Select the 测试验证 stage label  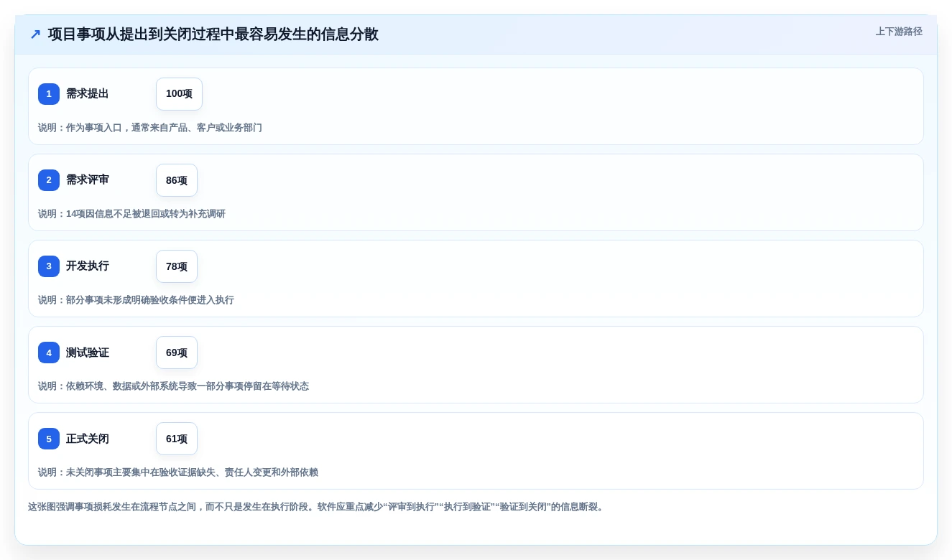point(88,353)
